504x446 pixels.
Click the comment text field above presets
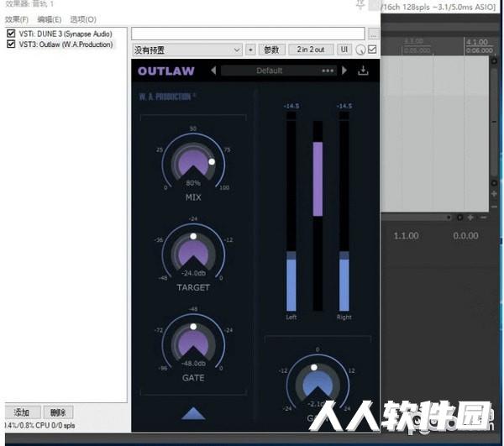click(x=248, y=34)
